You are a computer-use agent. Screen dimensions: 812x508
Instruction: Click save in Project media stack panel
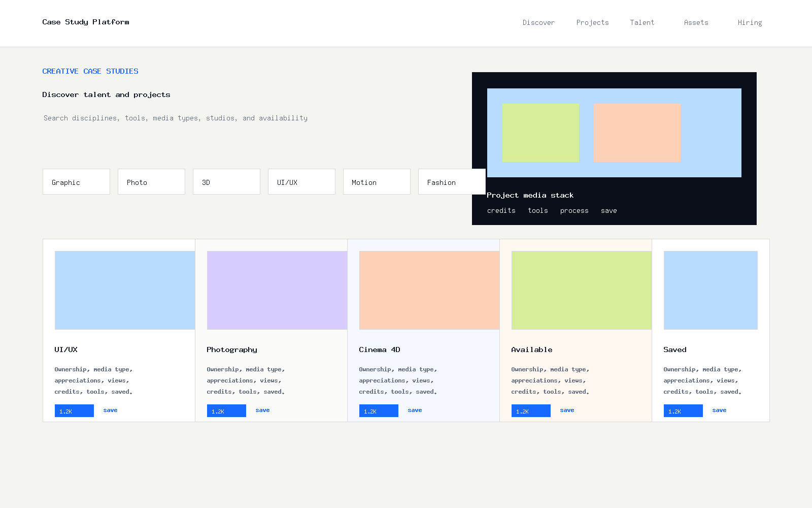tap(609, 210)
